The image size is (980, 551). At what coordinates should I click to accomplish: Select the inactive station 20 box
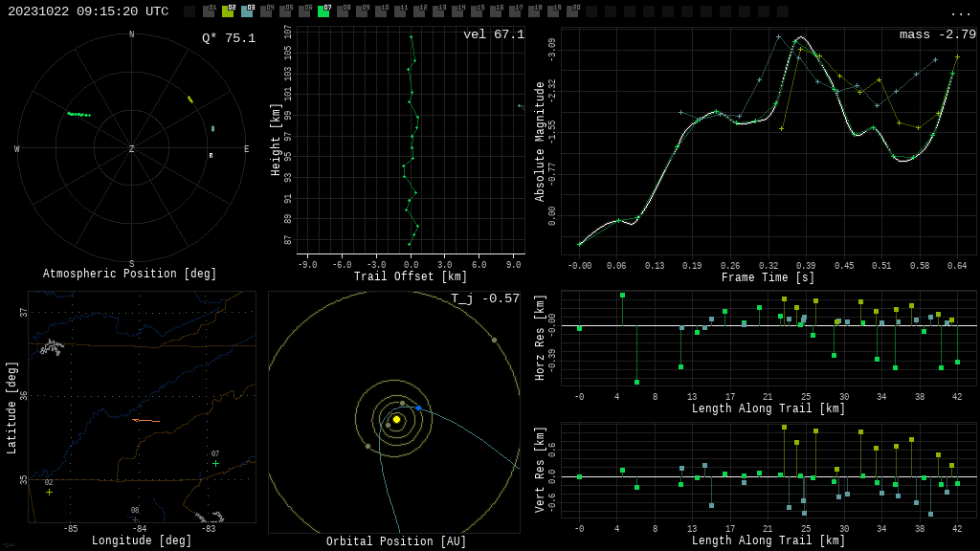(x=572, y=11)
